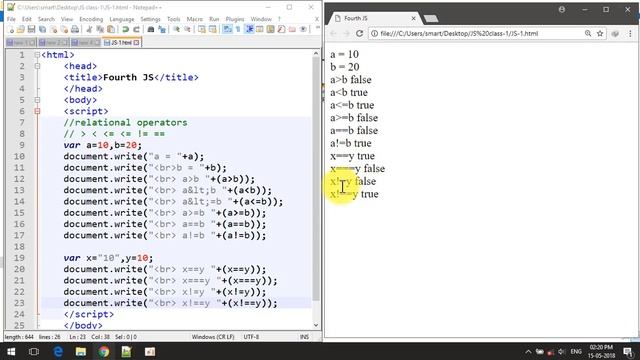Click the Windows (CR LF) status bar entry
Image resolution: width=640 pixels, height=360 pixels.
213,337
